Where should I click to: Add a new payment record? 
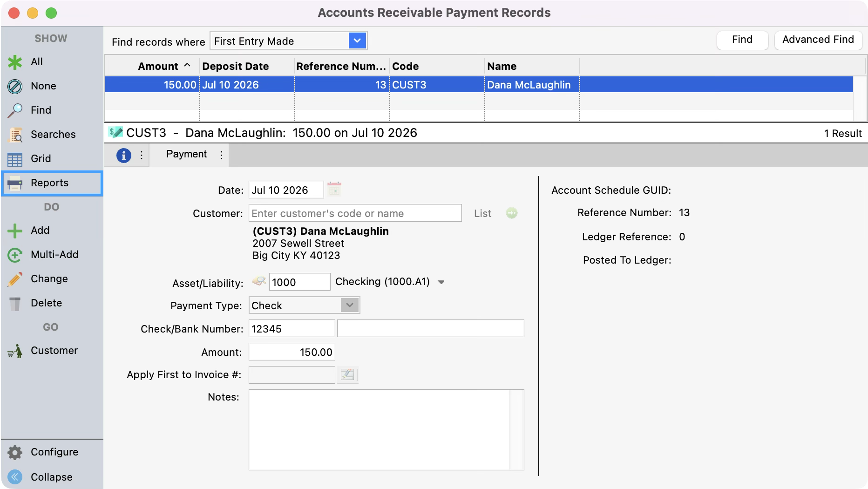52,231
